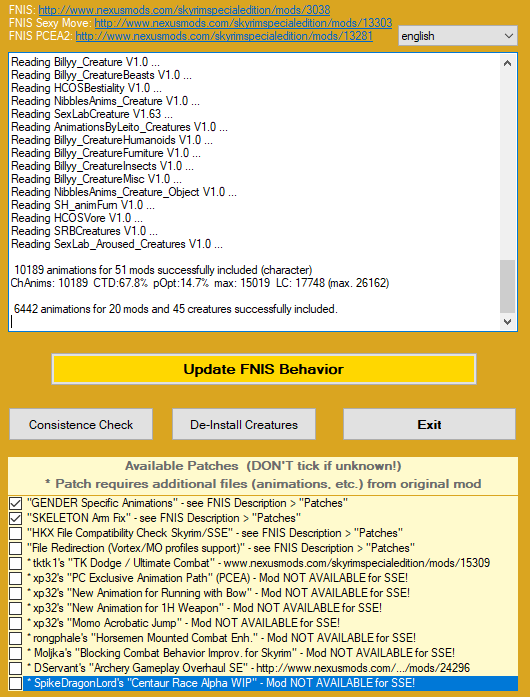530x697 pixels.
Task: Tick Moljka's Blocking Combat Behavior checkbox
Action: (16, 653)
